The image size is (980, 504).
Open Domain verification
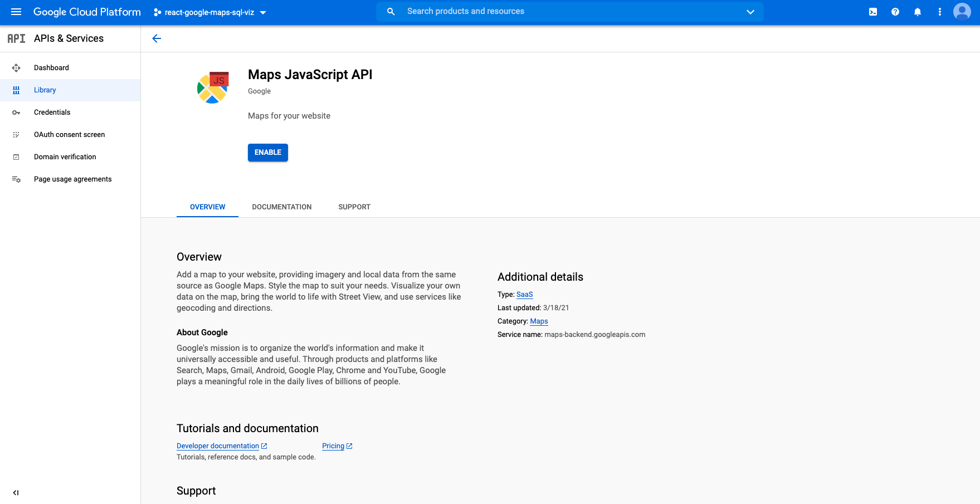click(70, 157)
